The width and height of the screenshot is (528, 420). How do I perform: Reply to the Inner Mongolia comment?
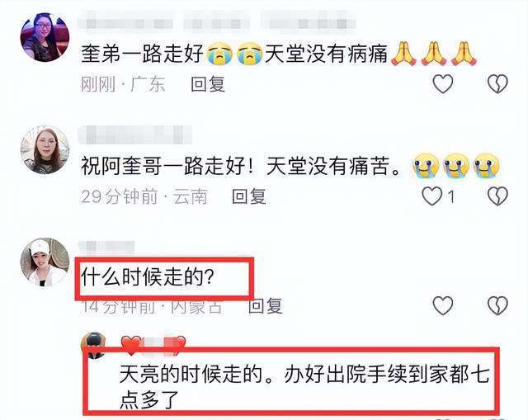266,306
